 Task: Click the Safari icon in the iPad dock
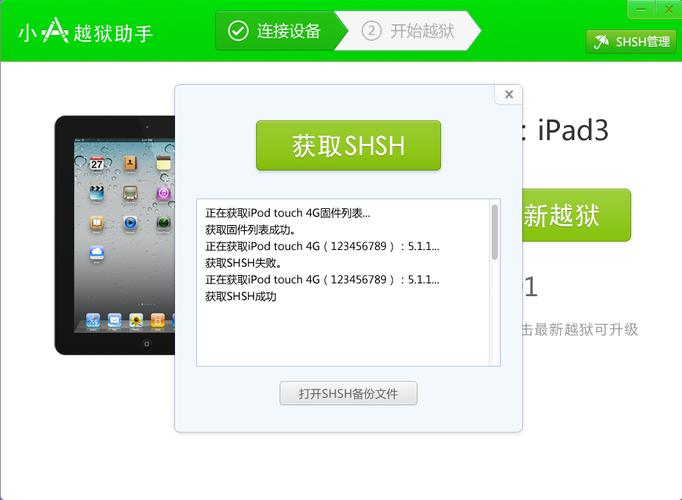(x=93, y=320)
